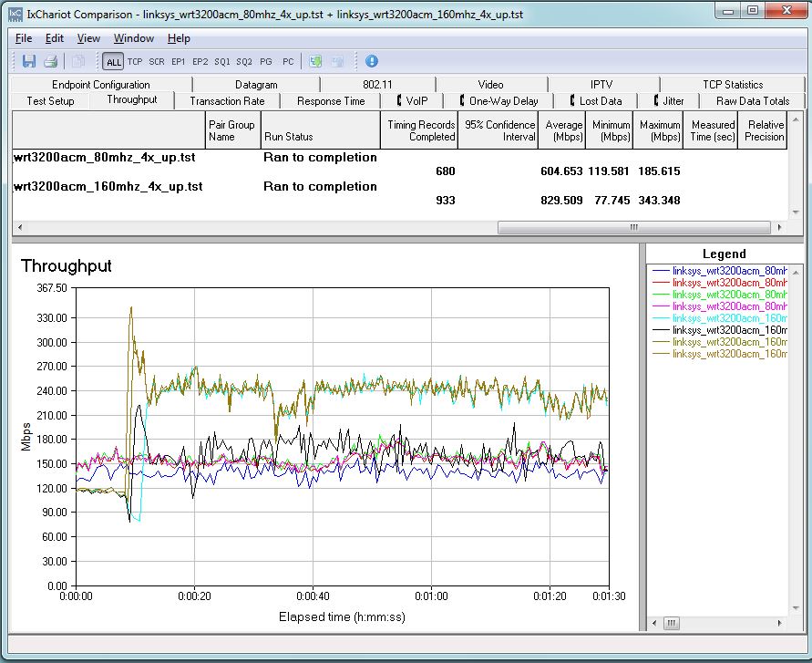Click the Print icon in toolbar

point(50,62)
